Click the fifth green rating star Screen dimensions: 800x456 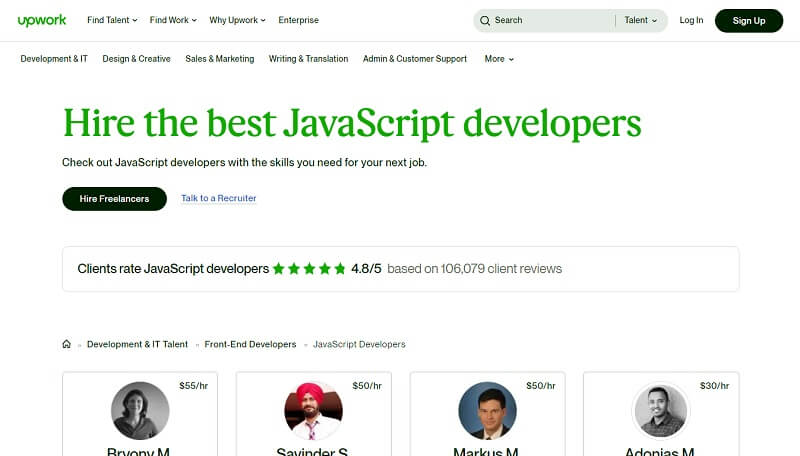[340, 268]
